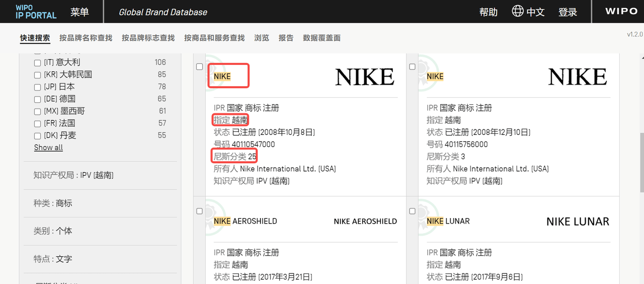Tick the [JP] 日本 country checkbox
The width and height of the screenshot is (644, 284).
click(37, 87)
